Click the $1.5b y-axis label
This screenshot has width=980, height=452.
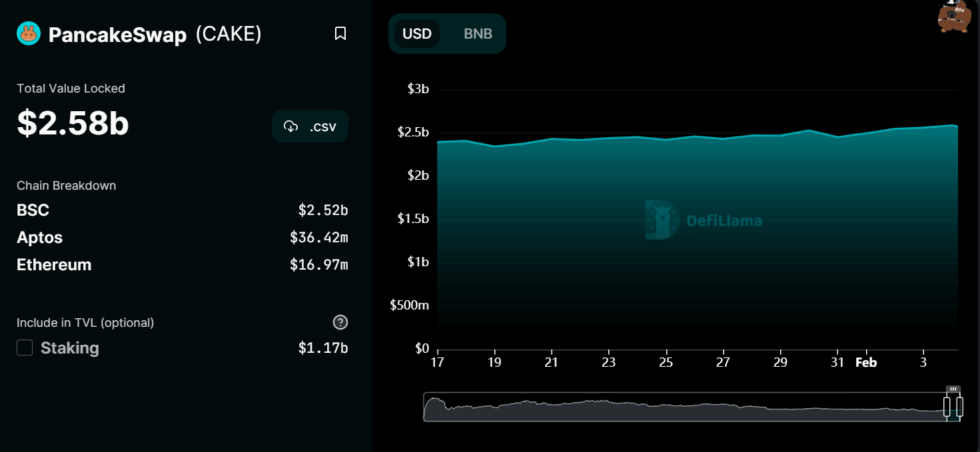point(413,219)
